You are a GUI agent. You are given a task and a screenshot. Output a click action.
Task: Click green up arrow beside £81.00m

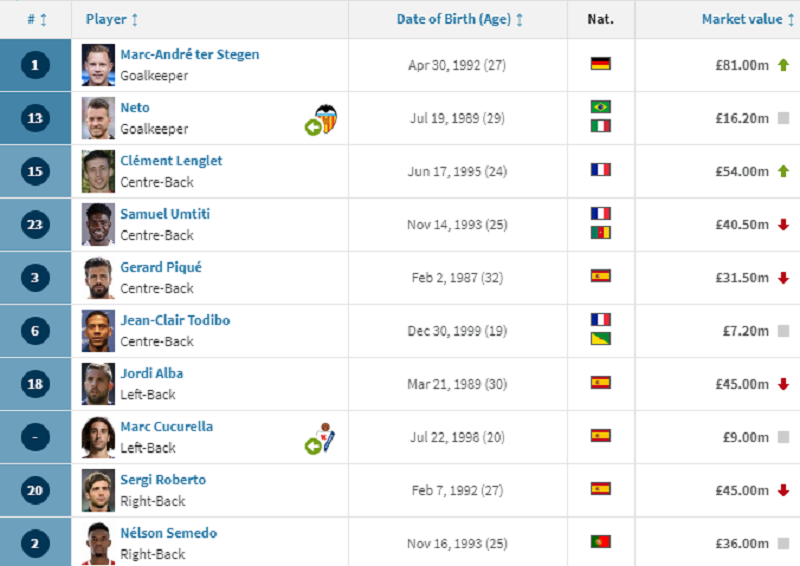coord(783,65)
